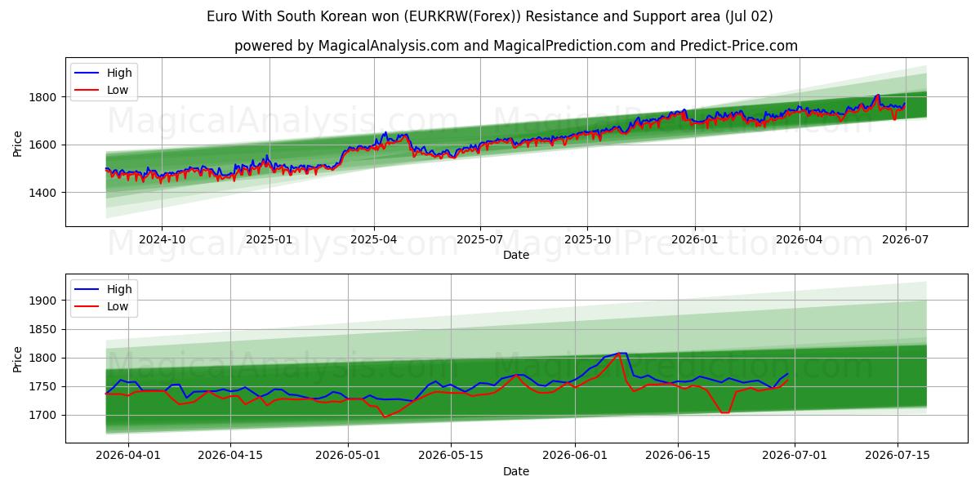
Task: Click the 2026-07-15 tick label
Action: click(898, 456)
